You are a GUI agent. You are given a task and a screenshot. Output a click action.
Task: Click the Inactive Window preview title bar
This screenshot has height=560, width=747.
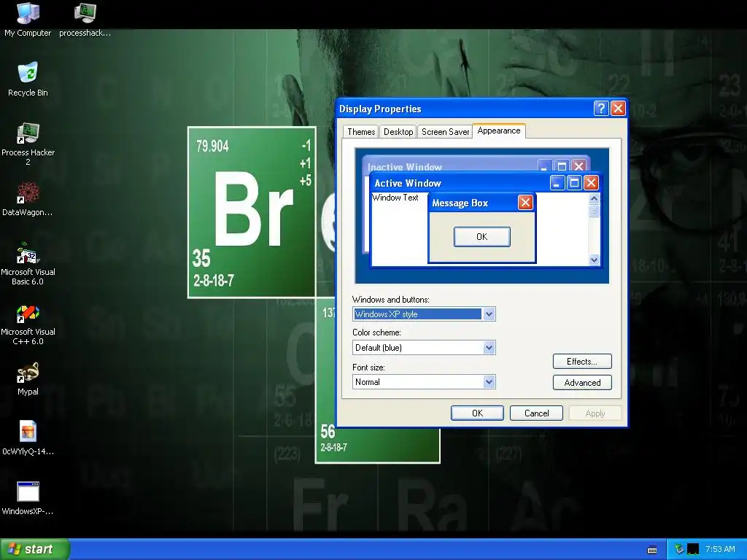point(476,166)
